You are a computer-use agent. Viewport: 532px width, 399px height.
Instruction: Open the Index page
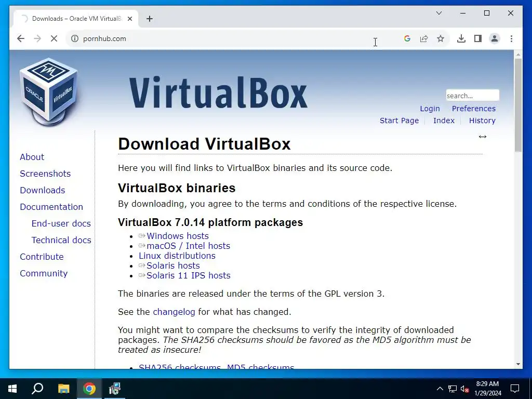pyautogui.click(x=444, y=121)
